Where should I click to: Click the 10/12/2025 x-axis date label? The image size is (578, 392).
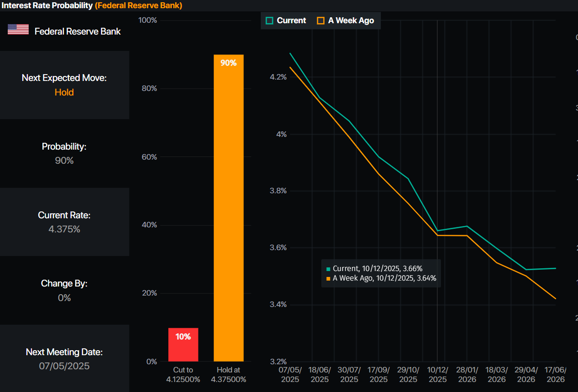click(x=438, y=375)
